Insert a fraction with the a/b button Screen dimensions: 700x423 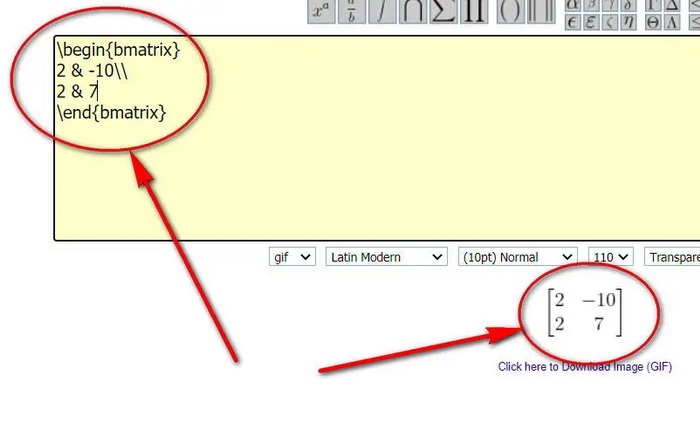pyautogui.click(x=351, y=11)
